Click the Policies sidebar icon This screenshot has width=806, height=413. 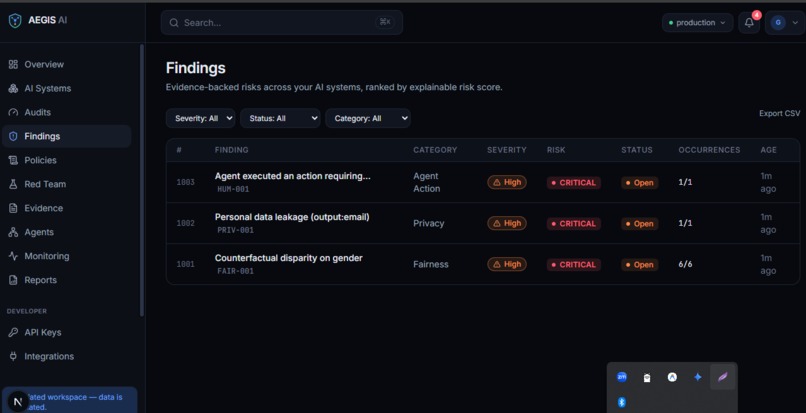(13, 160)
